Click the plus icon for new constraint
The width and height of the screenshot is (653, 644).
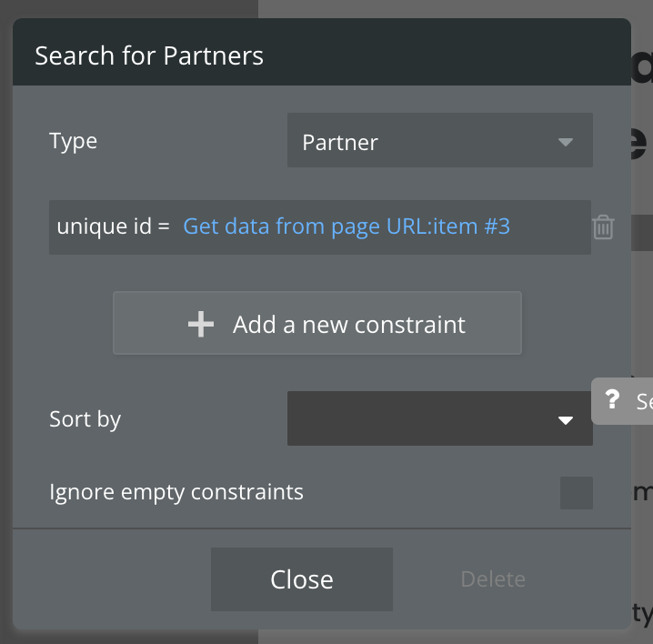click(x=200, y=325)
